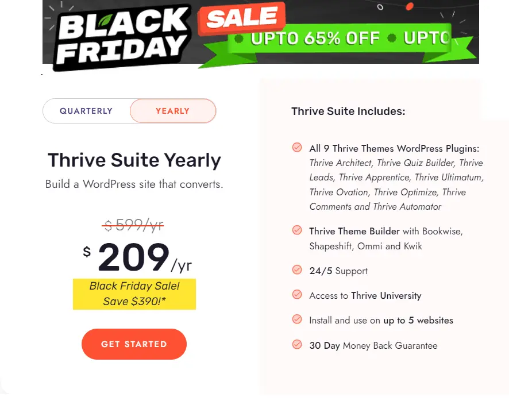Click the red SALE badge in banner
Viewport: 509px width, 420px height.
[x=241, y=20]
